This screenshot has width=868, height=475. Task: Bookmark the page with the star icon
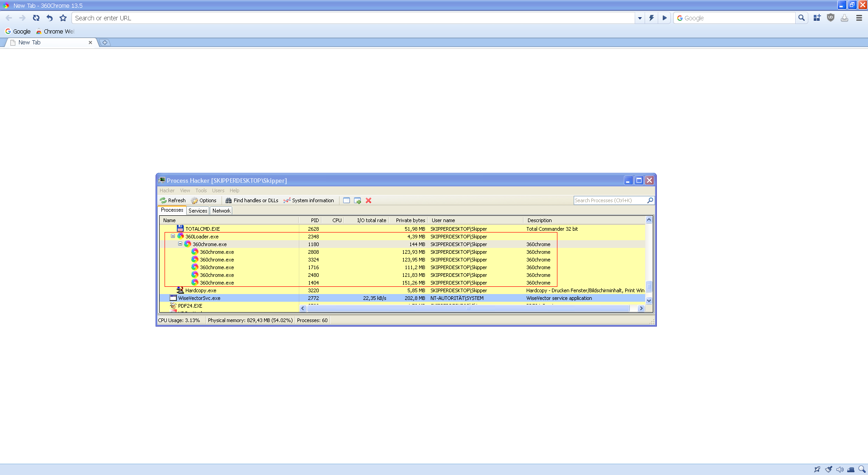63,18
